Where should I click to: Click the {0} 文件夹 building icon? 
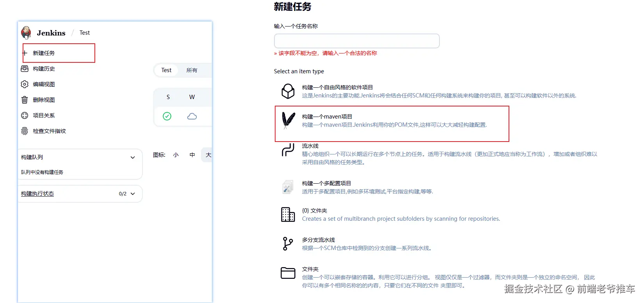click(x=288, y=214)
